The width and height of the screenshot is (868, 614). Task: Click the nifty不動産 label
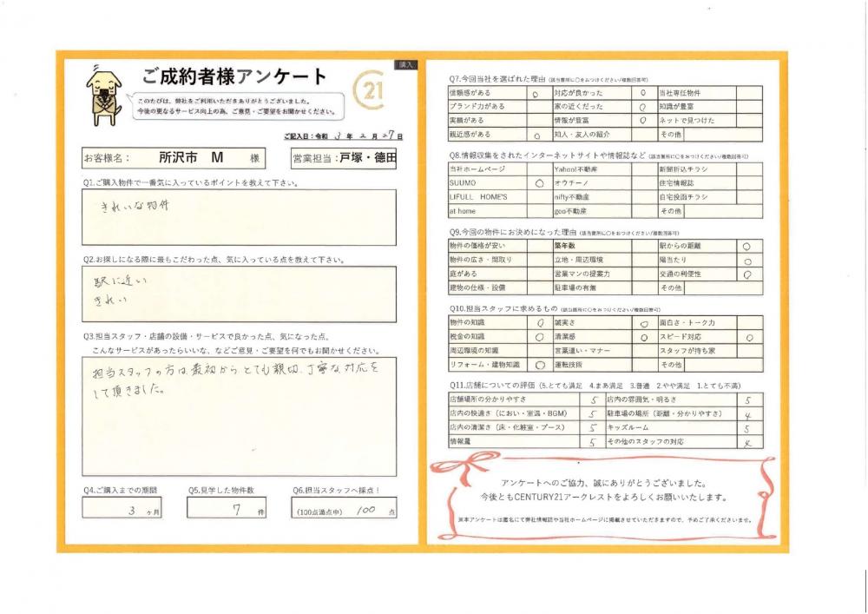(x=572, y=197)
